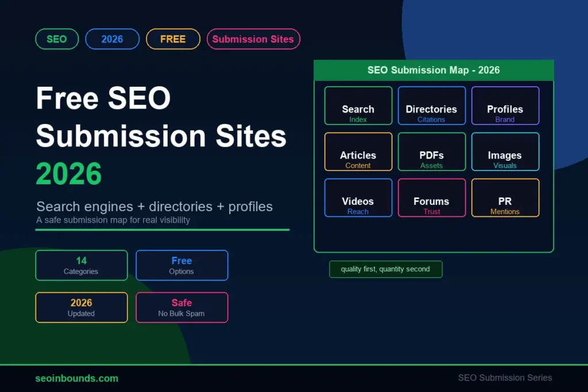Click the FREE pill tag
Image resolution: width=588 pixels, height=392 pixels.
click(x=173, y=39)
